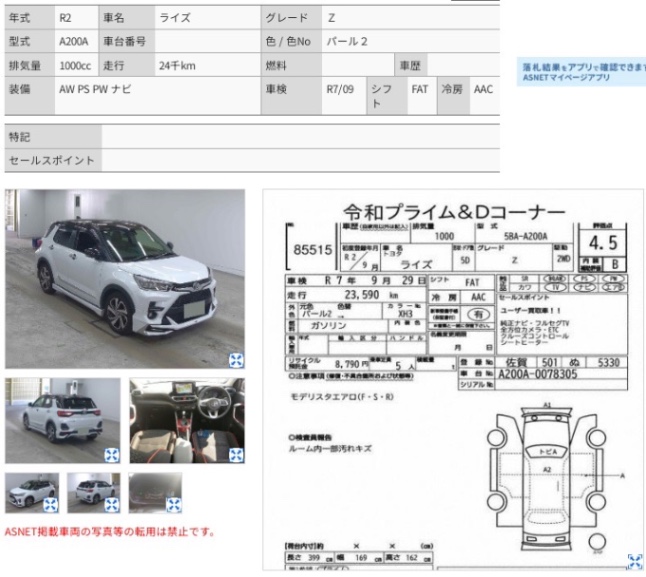This screenshot has width=646, height=577.
Task: Click the 4.5 grade score on sheet
Action: 603,243
